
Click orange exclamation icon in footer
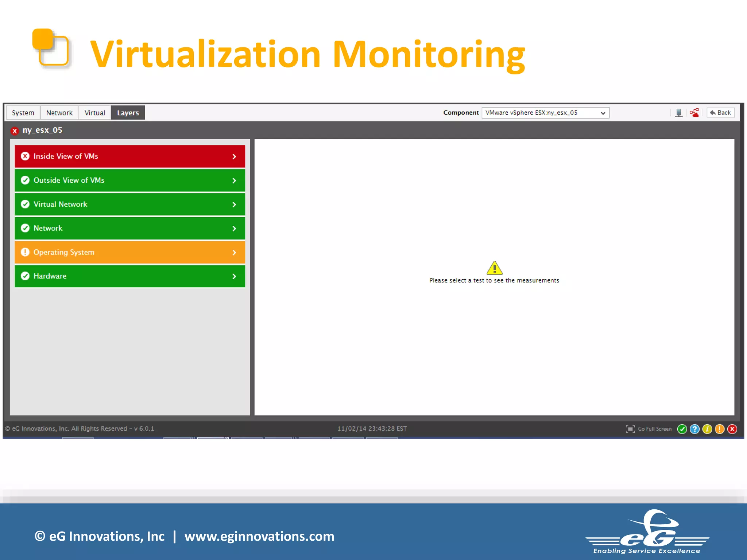[720, 429]
